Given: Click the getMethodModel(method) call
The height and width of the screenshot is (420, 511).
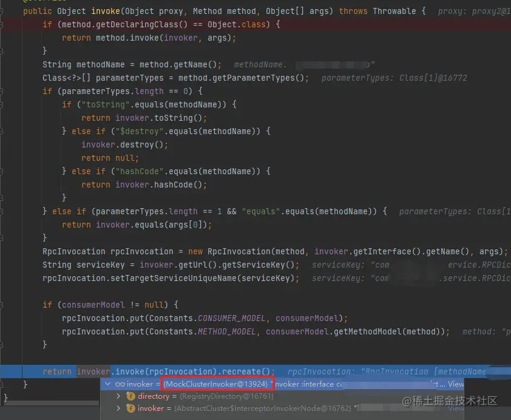Looking at the screenshot, I should coord(390,332).
